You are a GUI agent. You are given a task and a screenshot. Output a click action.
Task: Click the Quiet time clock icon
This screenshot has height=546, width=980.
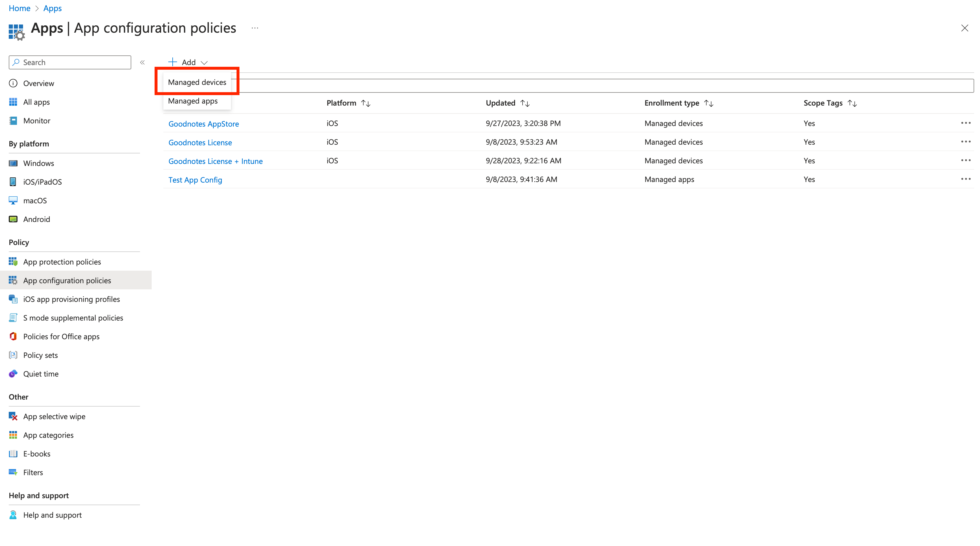[13, 374]
